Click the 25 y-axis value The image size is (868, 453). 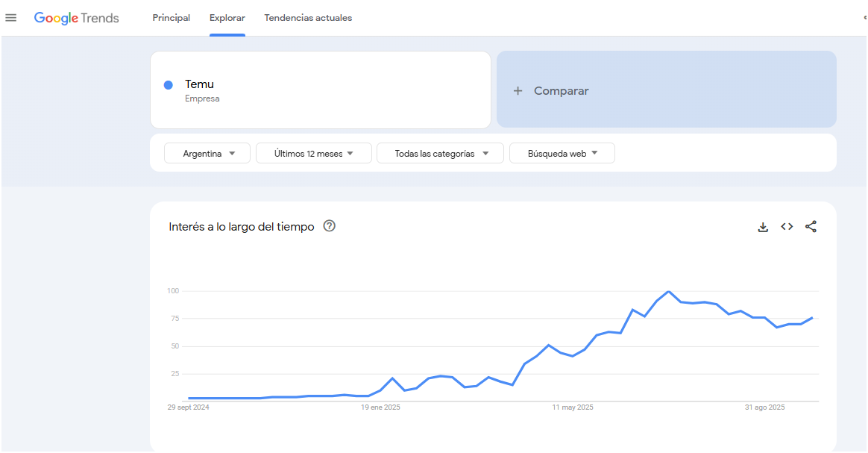(x=175, y=374)
